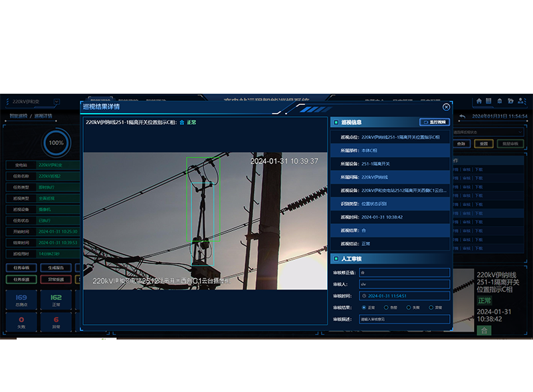The image size is (533, 392).
Task: Switch to the 巡视详情 tab
Action: pos(43,116)
